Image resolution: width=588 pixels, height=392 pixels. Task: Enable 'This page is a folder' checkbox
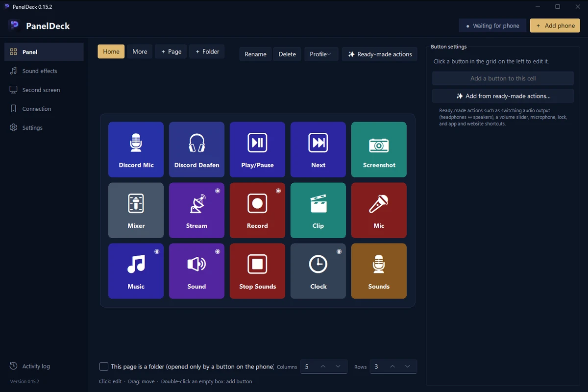click(x=104, y=367)
